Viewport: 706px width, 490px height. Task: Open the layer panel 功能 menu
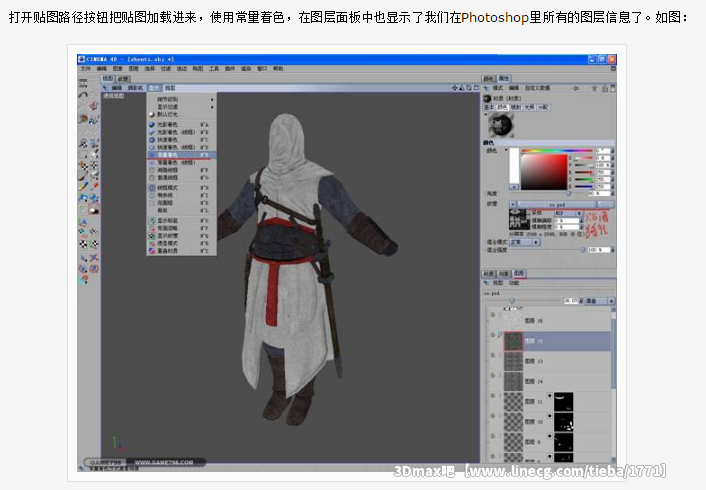coord(514,283)
